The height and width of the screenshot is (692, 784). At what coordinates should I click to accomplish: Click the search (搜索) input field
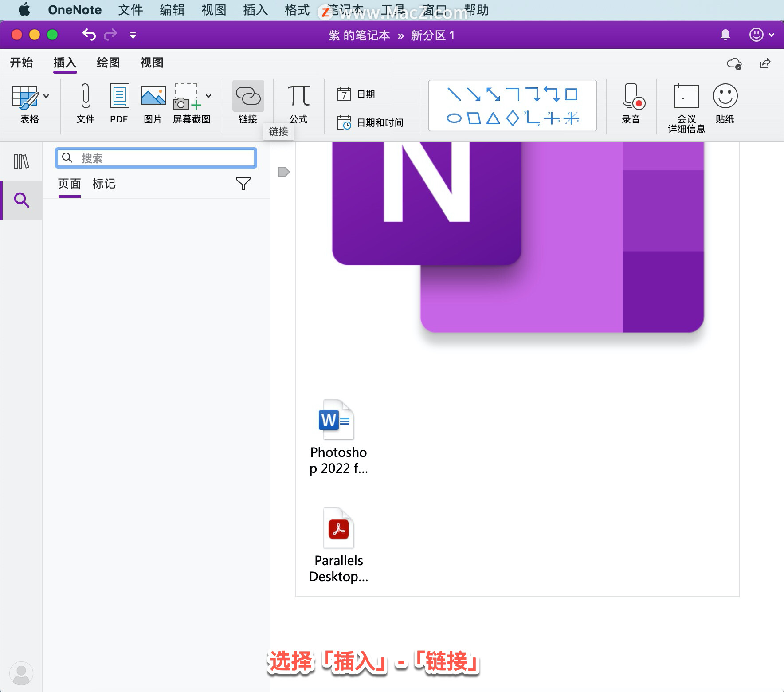[x=156, y=158]
